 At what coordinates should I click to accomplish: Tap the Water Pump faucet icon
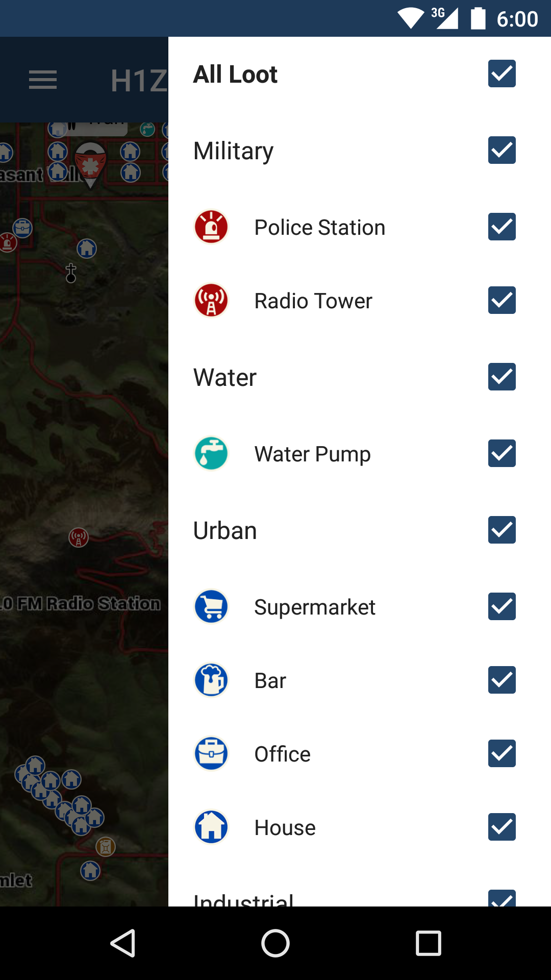211,453
